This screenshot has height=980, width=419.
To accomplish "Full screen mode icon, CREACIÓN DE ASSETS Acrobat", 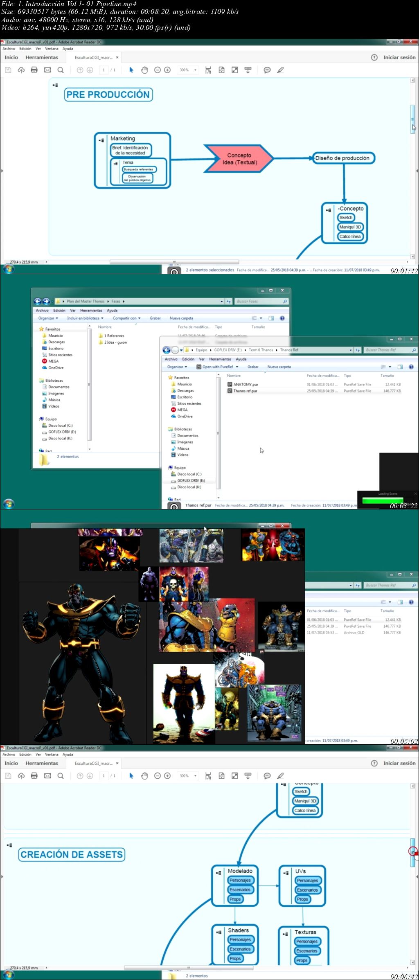I will point(235,776).
